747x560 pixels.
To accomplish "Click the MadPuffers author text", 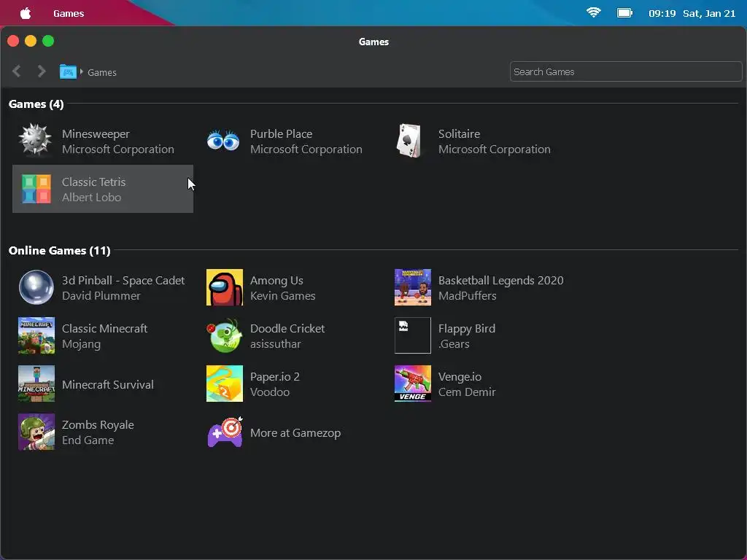I will [468, 296].
